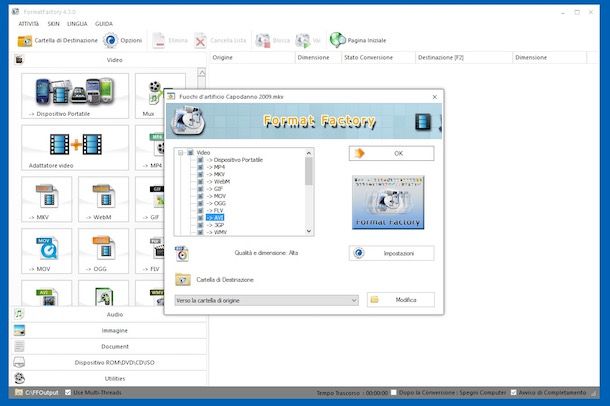Select -> WMV in format tree
The image size is (610, 406).
[216, 232]
